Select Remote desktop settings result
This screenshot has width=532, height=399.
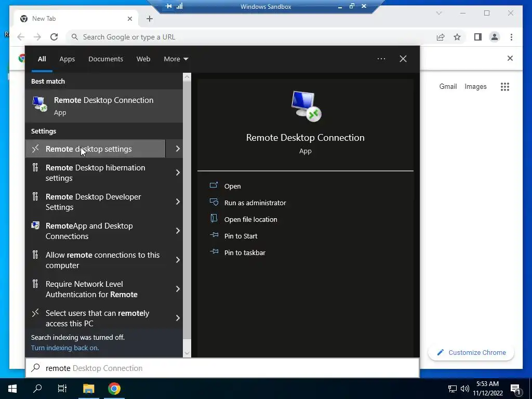tap(96, 149)
